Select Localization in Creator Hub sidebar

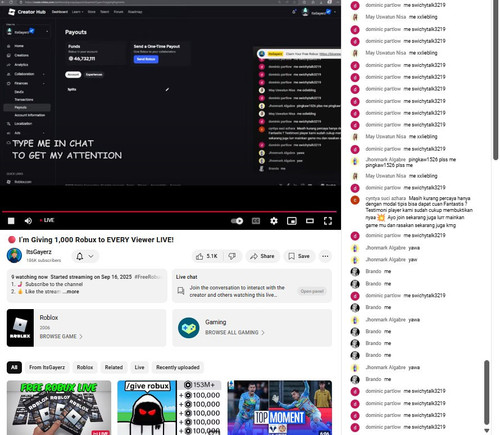[x=23, y=124]
